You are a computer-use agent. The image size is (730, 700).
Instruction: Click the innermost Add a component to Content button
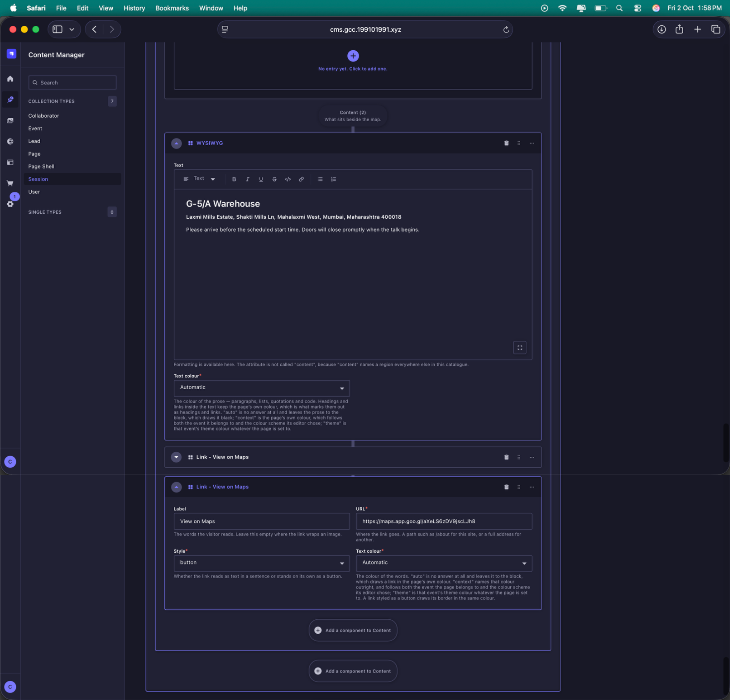tap(353, 630)
